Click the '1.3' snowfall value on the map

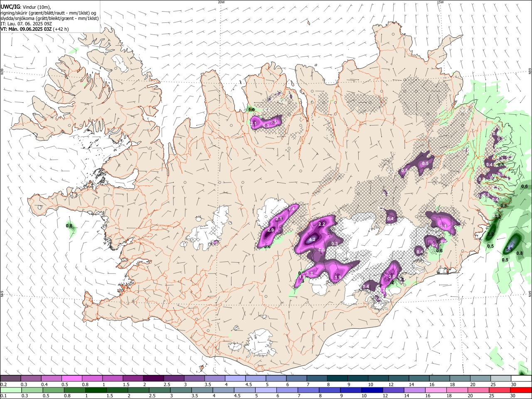click(310, 273)
